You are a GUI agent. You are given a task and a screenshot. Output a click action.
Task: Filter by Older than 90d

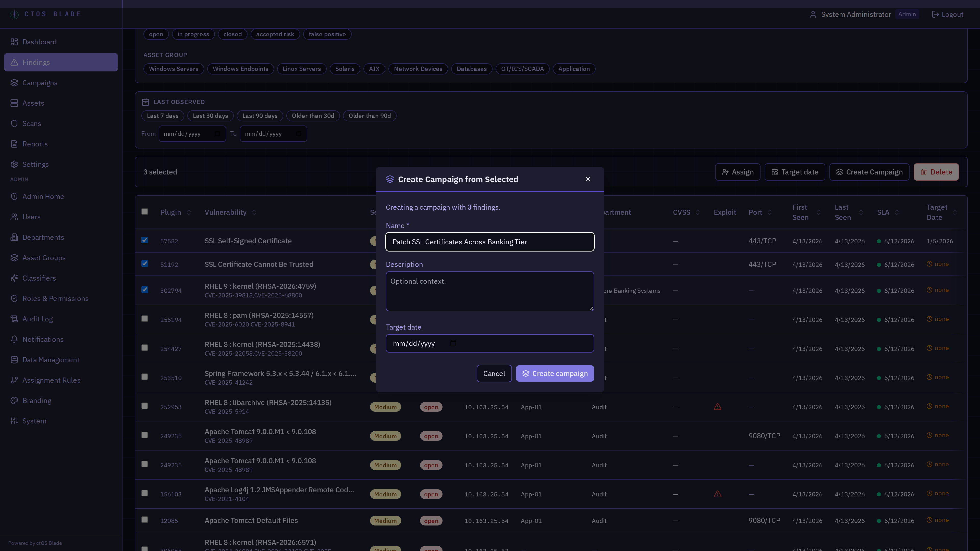point(369,116)
